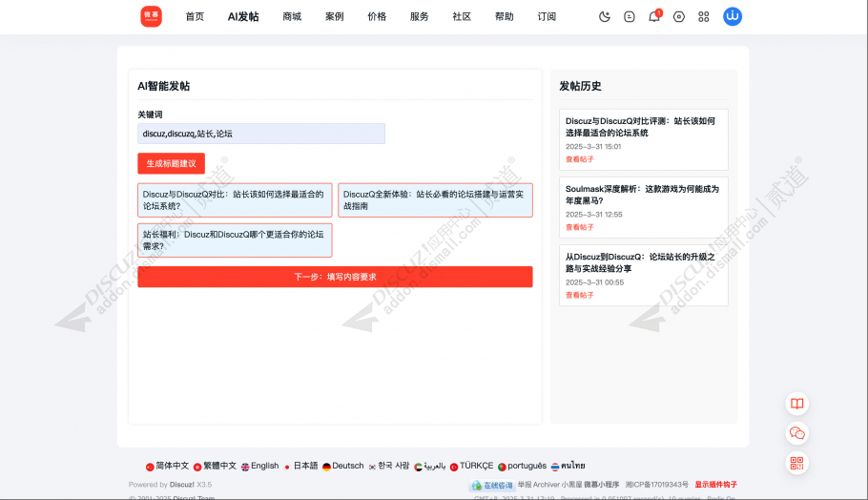Image resolution: width=868 pixels, height=500 pixels.
Task: Switch language to English
Action: click(x=260, y=466)
